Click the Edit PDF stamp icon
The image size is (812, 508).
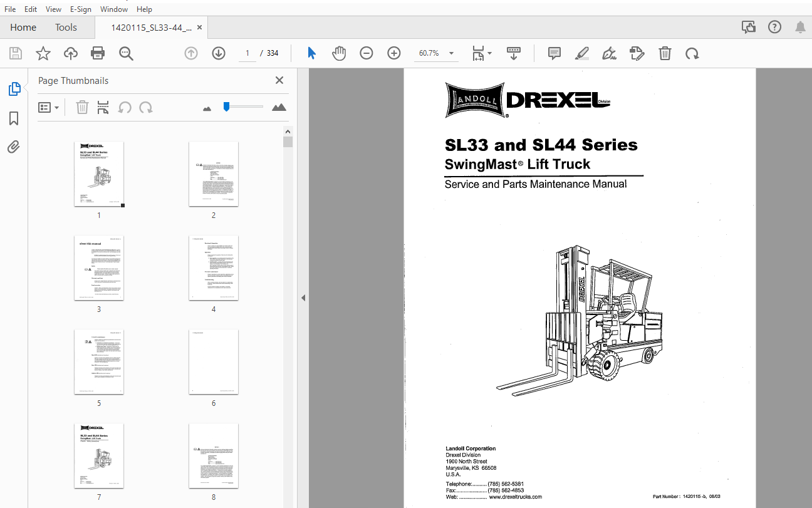(637, 53)
